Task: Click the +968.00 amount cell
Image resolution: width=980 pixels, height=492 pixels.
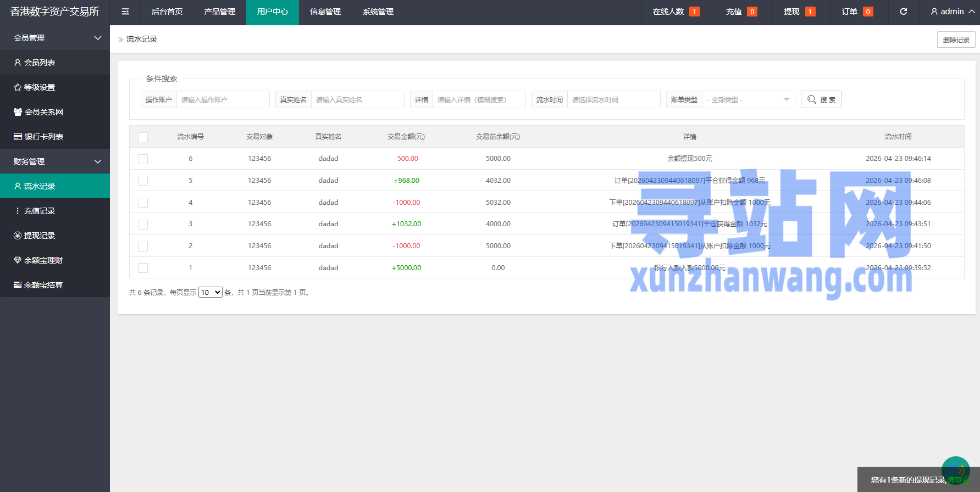Action: coord(406,180)
